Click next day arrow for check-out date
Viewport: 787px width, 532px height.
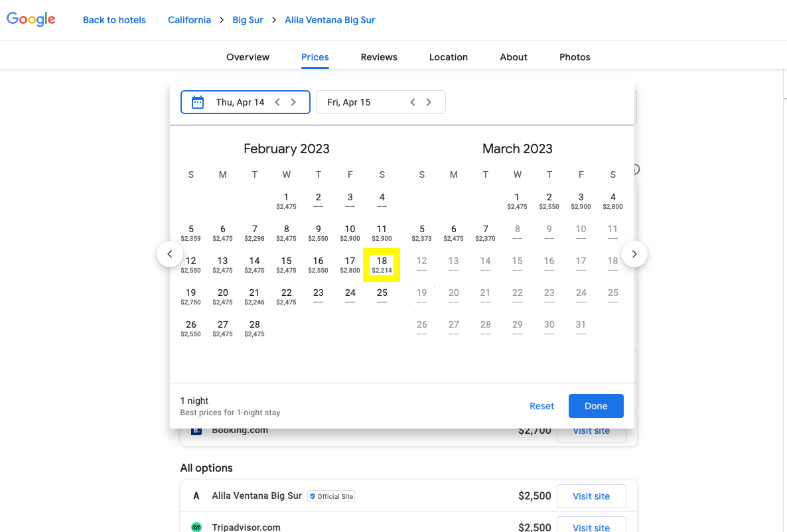click(x=429, y=102)
